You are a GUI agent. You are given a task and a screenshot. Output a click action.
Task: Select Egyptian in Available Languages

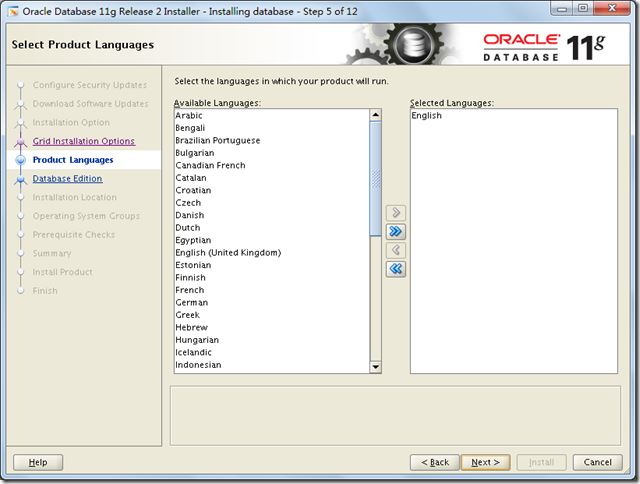tap(272, 240)
